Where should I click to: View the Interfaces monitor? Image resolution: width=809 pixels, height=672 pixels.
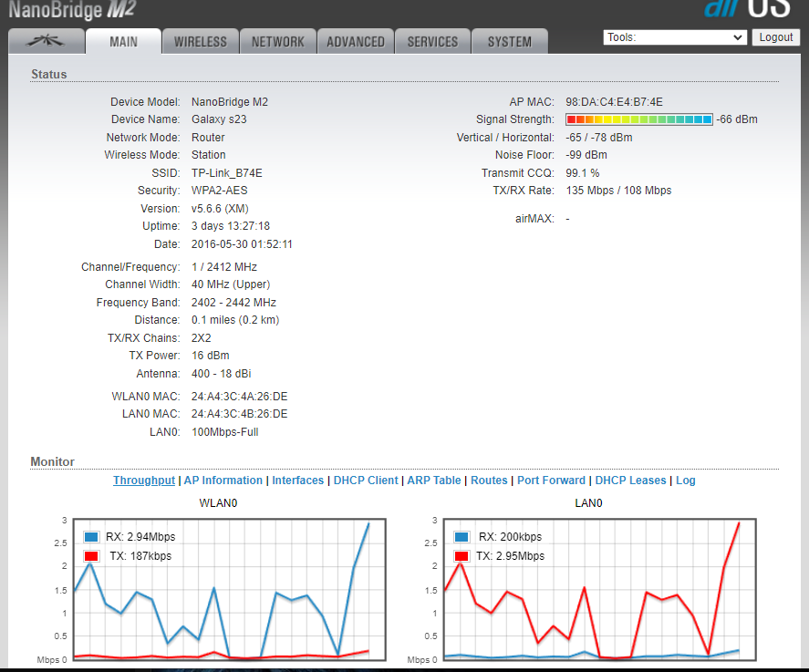click(x=297, y=481)
